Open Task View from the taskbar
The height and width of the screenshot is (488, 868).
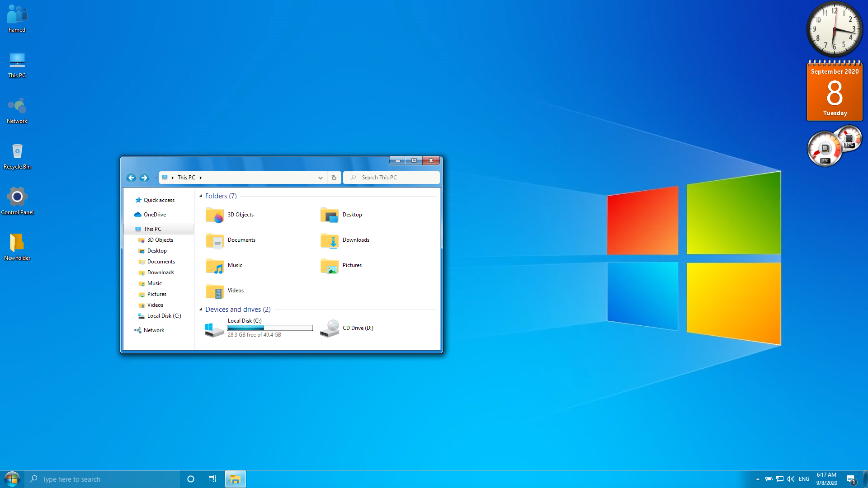[212, 479]
